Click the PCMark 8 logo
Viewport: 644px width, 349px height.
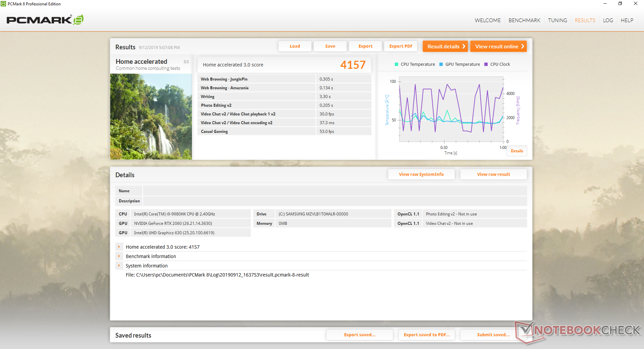[x=45, y=20]
